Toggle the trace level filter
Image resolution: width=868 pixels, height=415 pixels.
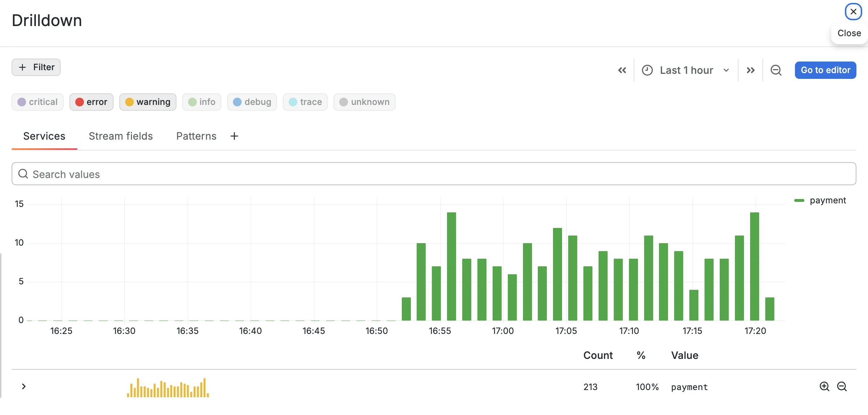click(305, 102)
